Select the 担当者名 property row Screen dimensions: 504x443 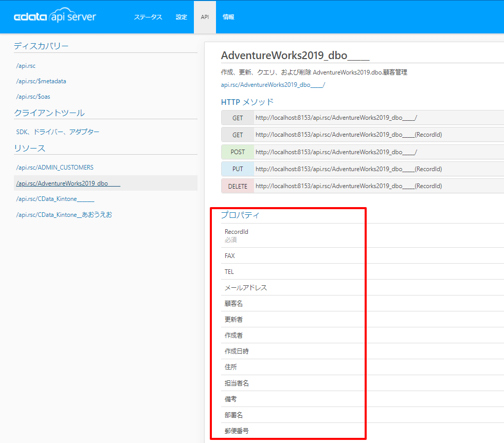coord(362,383)
